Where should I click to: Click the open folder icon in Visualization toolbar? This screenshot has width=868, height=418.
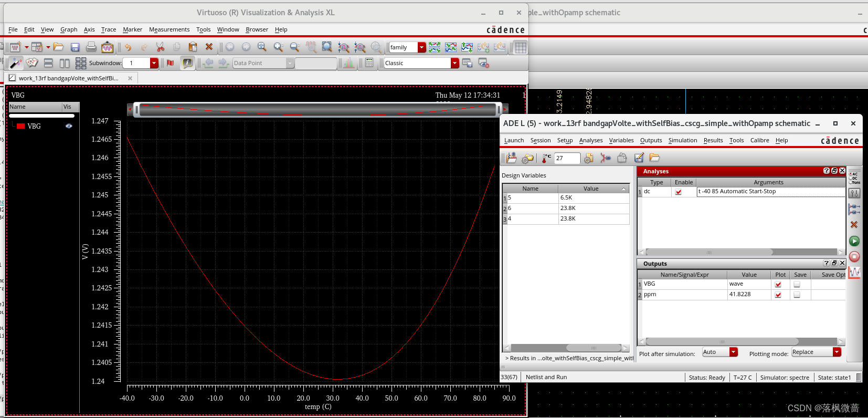click(59, 47)
